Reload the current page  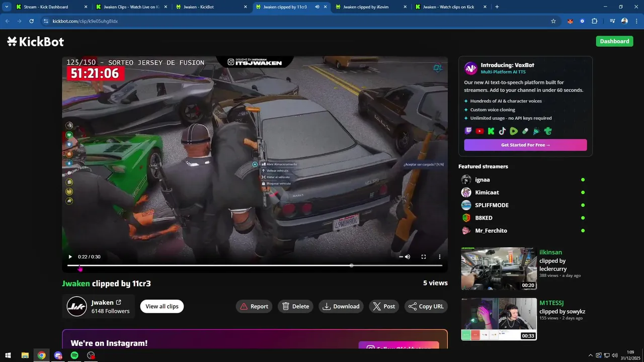[31, 21]
